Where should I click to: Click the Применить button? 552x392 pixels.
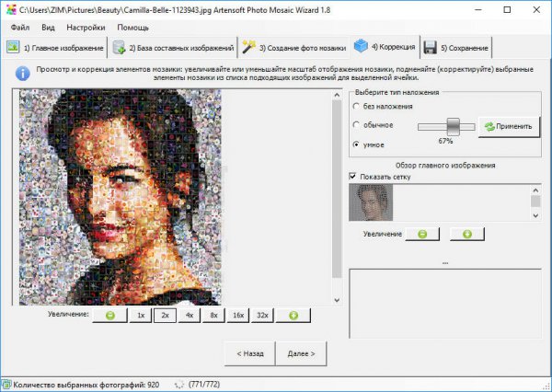click(x=509, y=127)
